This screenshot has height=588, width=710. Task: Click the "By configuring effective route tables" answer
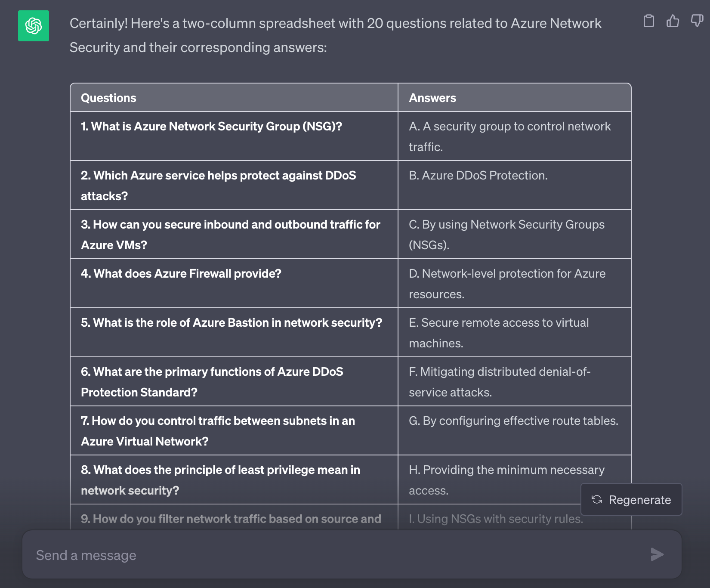[513, 421]
